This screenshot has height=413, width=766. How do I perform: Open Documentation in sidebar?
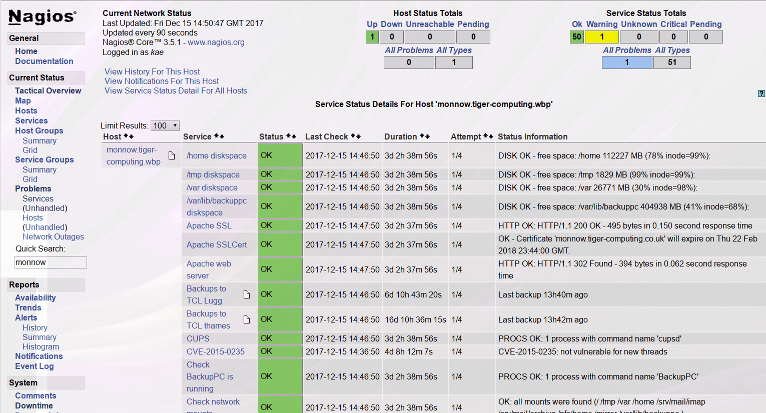(x=44, y=61)
